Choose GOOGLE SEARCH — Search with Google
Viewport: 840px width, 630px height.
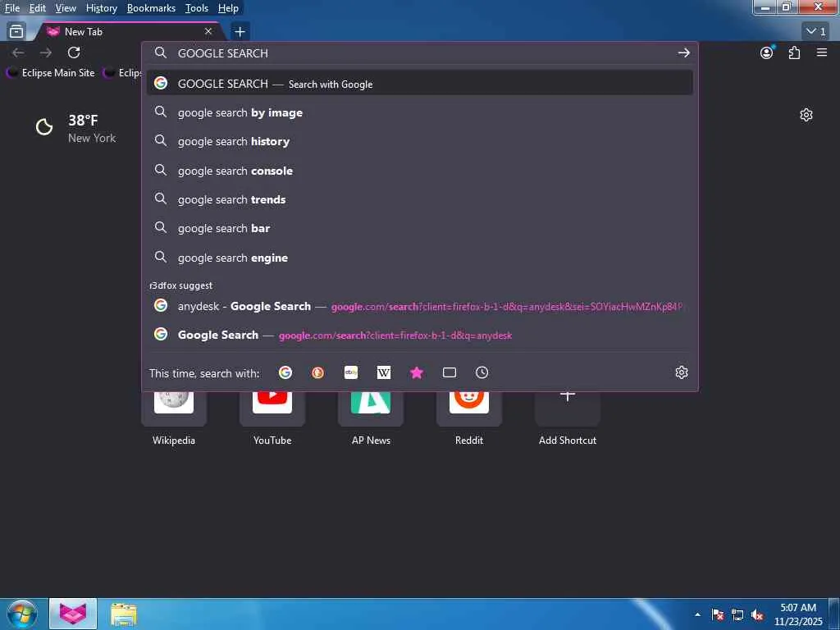point(420,84)
